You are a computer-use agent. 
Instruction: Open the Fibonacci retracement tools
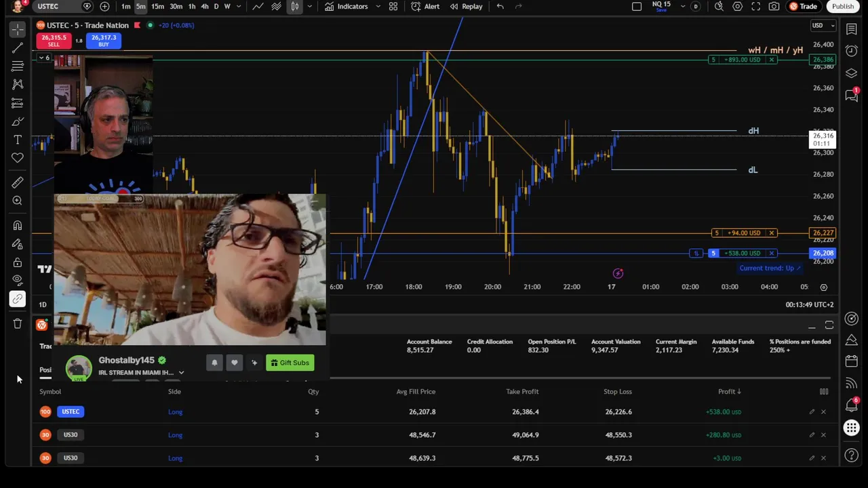pos(18,66)
